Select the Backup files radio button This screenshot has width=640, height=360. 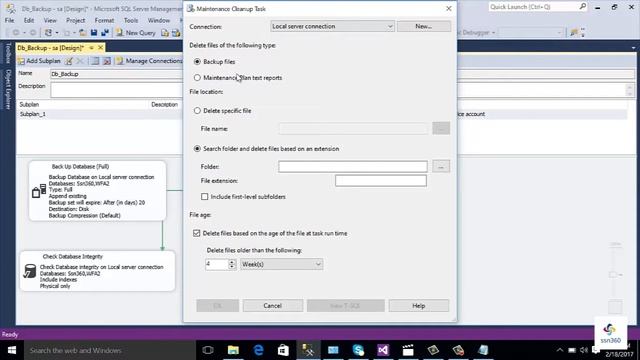pos(198,62)
